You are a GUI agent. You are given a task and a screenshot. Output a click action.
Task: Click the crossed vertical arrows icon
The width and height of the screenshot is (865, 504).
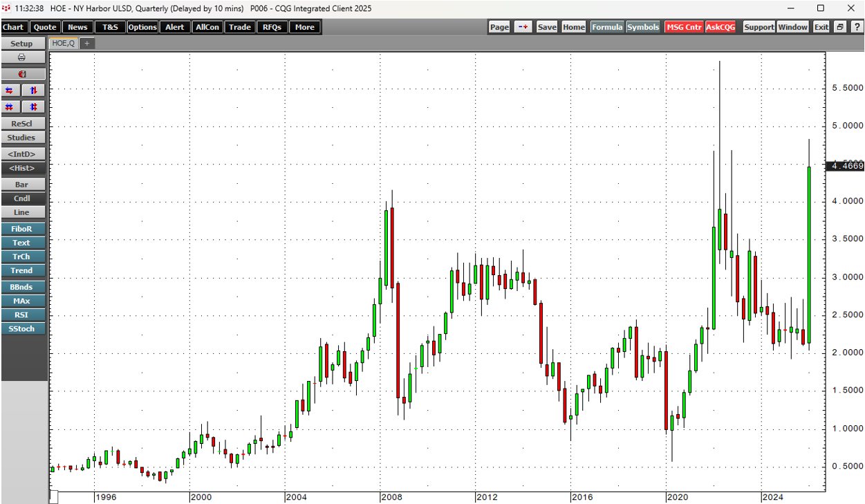[33, 107]
